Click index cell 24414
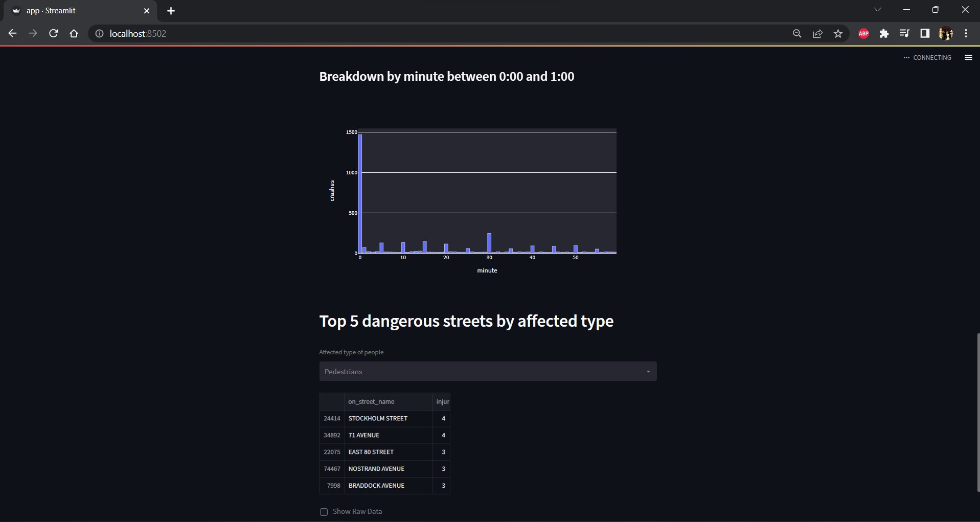Screen dimensions: 980x522 tap(332, 418)
